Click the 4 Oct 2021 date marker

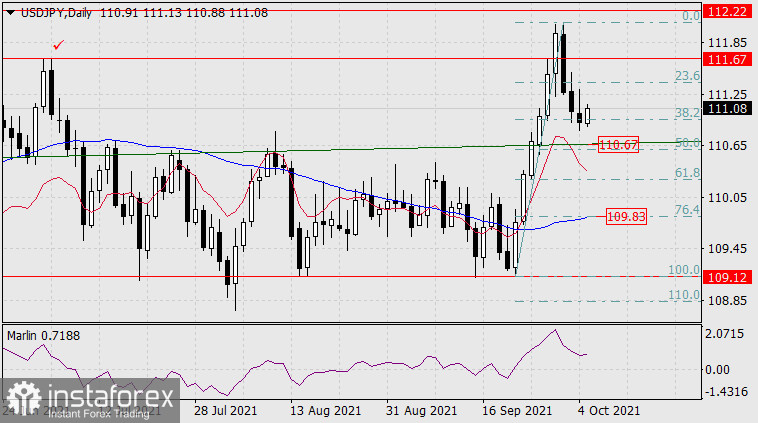point(609,411)
